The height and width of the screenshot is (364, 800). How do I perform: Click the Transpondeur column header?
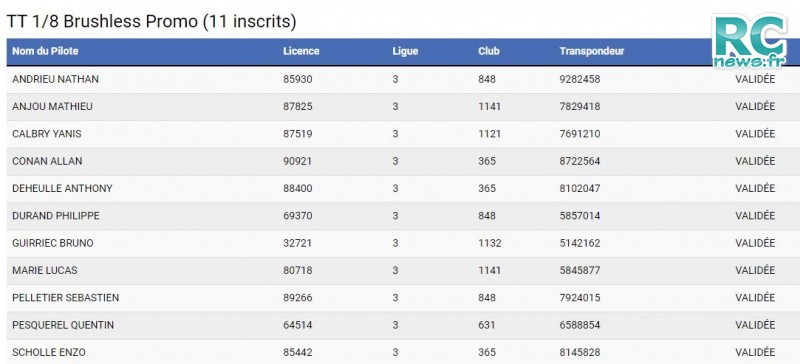tap(592, 51)
